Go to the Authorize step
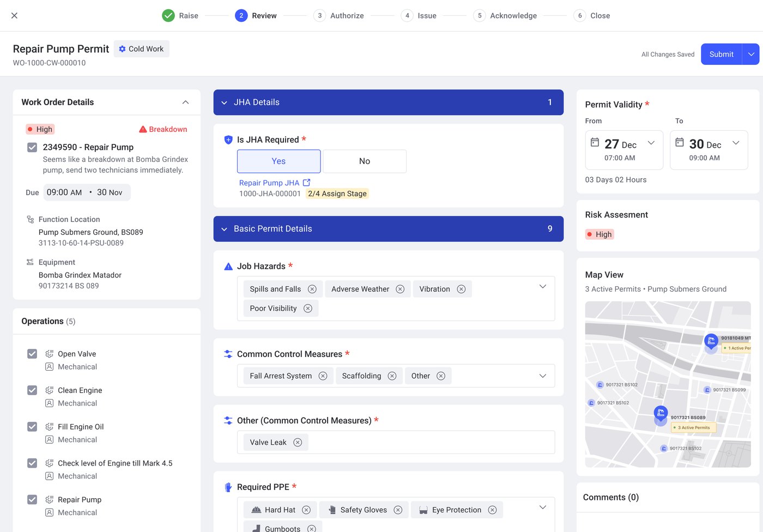Viewport: 763px width, 532px height. (x=338, y=16)
